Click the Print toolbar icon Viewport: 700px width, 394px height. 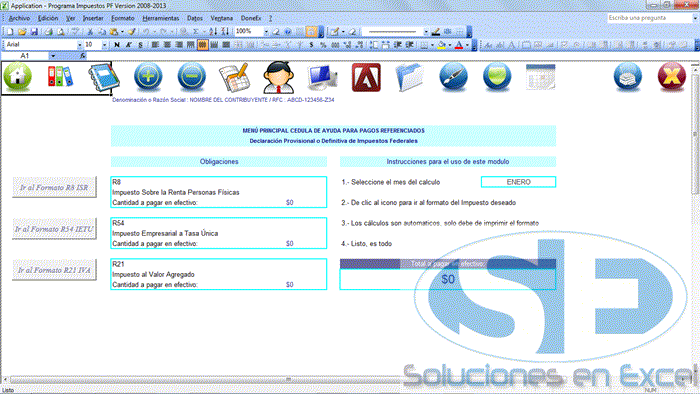[48, 32]
